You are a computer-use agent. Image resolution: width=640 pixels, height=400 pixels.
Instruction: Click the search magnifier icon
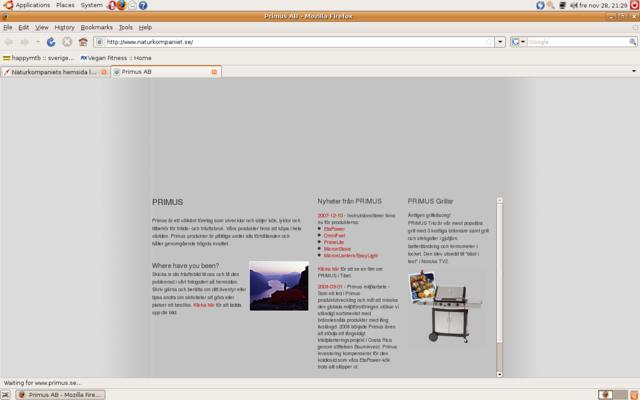(633, 42)
